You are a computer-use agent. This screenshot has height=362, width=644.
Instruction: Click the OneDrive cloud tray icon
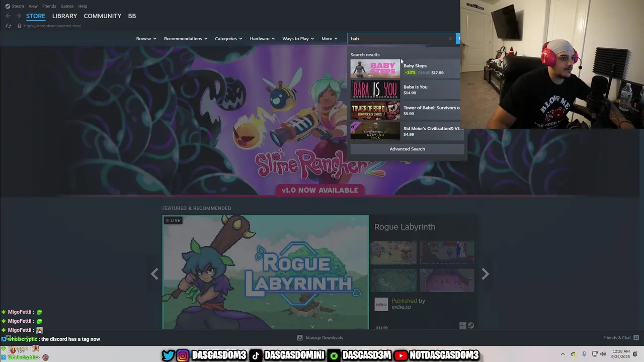tap(573, 354)
